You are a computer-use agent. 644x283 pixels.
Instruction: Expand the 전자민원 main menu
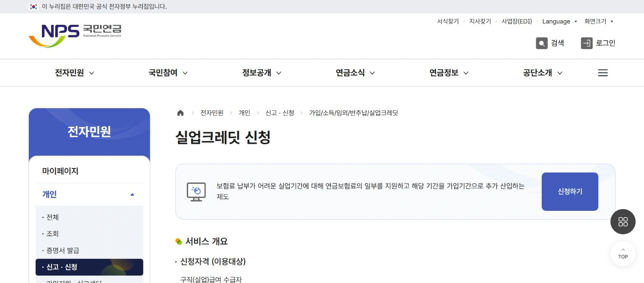click(75, 73)
